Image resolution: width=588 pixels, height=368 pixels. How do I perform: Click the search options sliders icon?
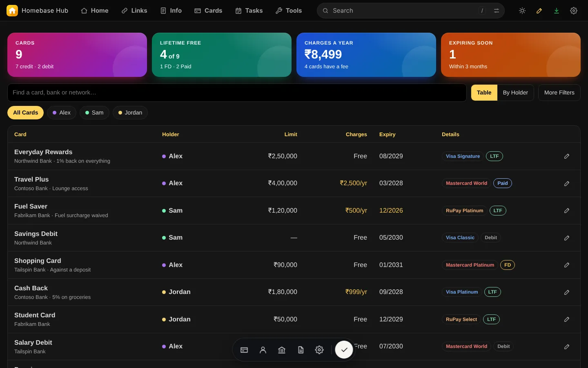(x=497, y=11)
